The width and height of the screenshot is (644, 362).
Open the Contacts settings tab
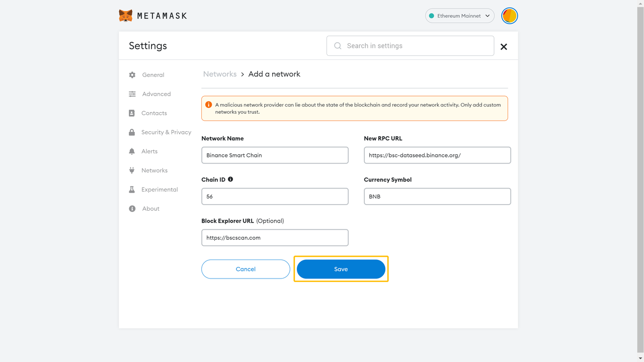154,113
